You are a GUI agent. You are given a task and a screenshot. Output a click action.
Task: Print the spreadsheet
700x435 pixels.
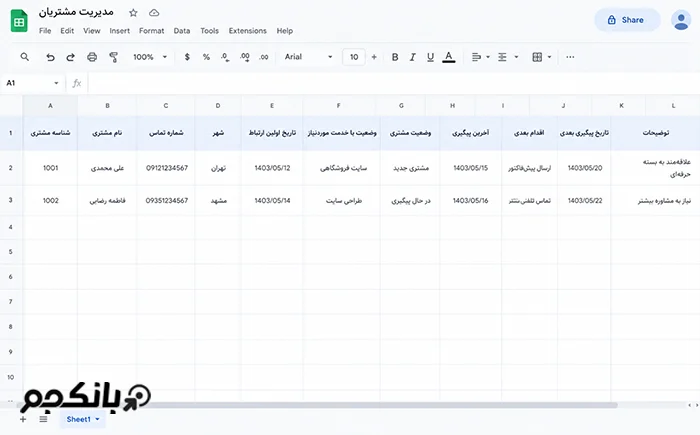tap(92, 57)
